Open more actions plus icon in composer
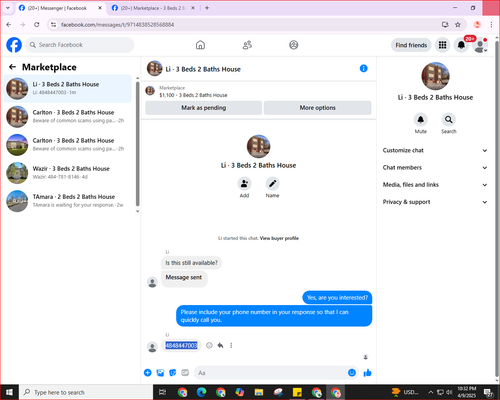 [148, 373]
